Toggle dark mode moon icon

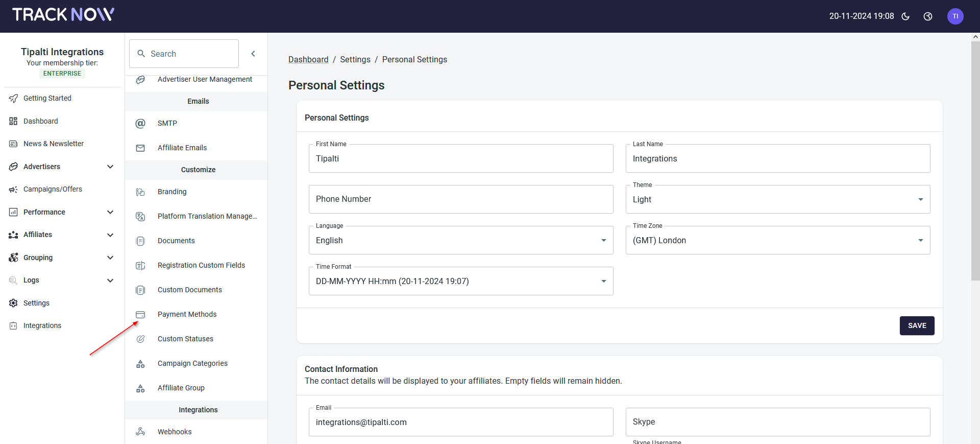[905, 16]
